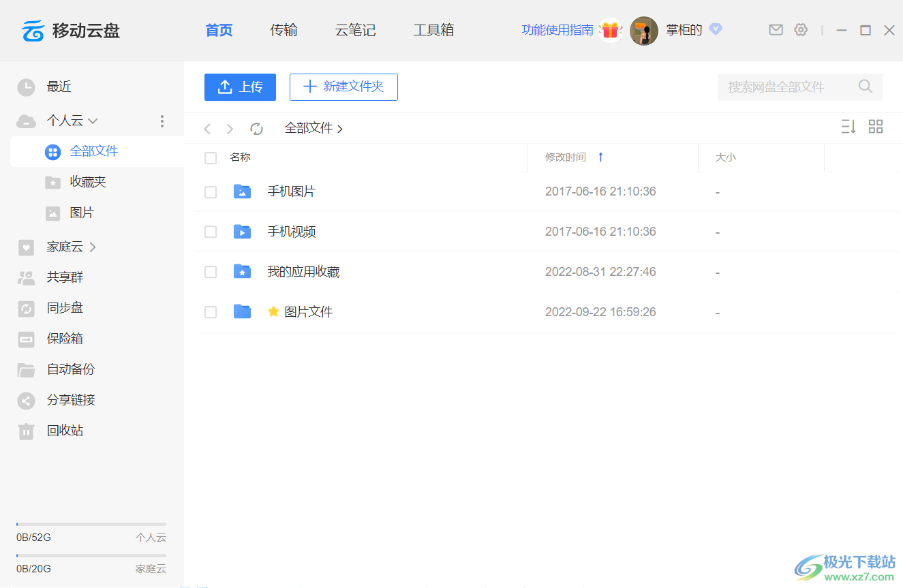Click the 回收站 trash icon
903x588 pixels.
[26, 431]
